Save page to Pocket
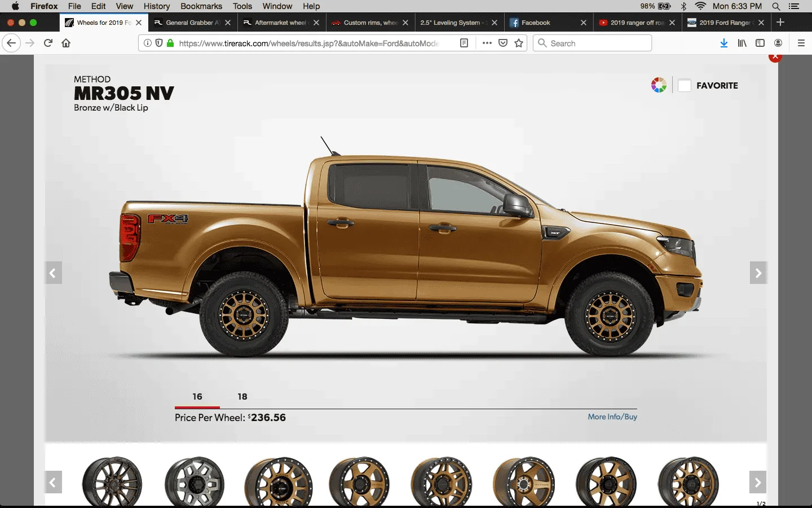 coord(503,43)
